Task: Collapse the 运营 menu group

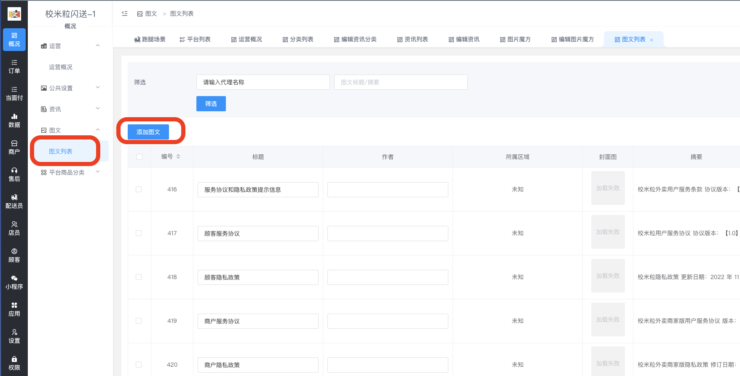Action: [71, 46]
